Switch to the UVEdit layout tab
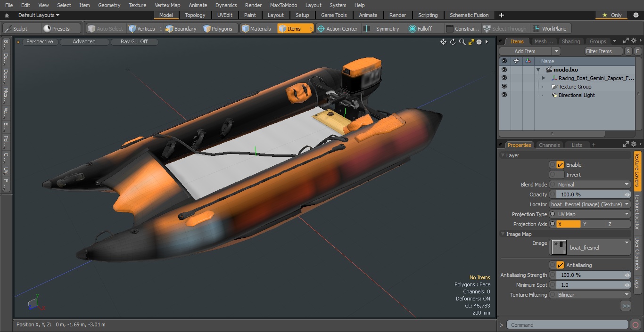This screenshot has width=644, height=332. pos(225,15)
